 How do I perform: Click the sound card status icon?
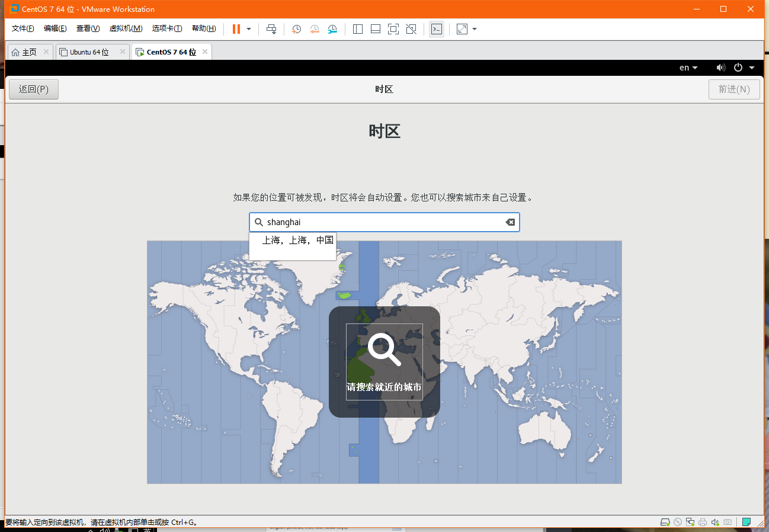715,523
